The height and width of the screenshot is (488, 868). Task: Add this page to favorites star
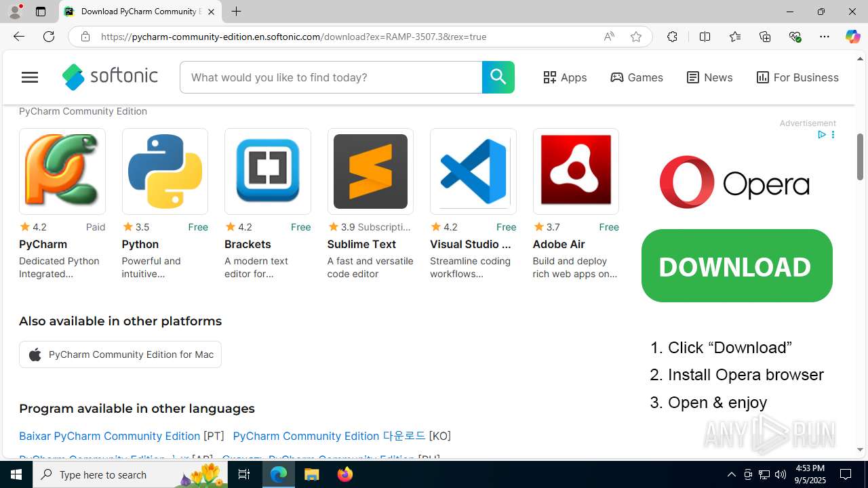636,37
